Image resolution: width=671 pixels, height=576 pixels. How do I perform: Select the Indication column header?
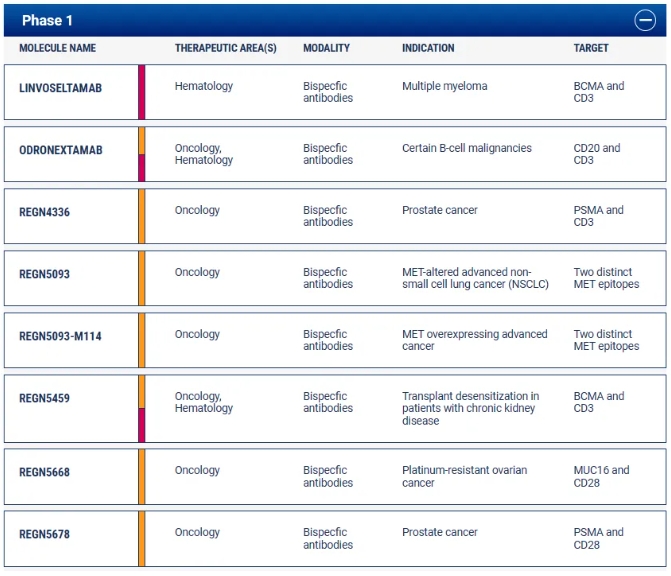click(x=428, y=48)
